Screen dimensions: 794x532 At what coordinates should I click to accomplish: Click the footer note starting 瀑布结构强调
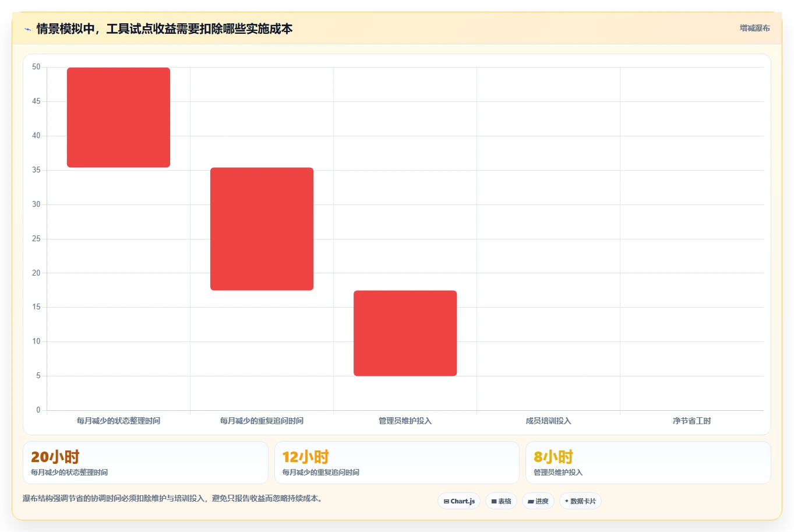tap(172, 499)
